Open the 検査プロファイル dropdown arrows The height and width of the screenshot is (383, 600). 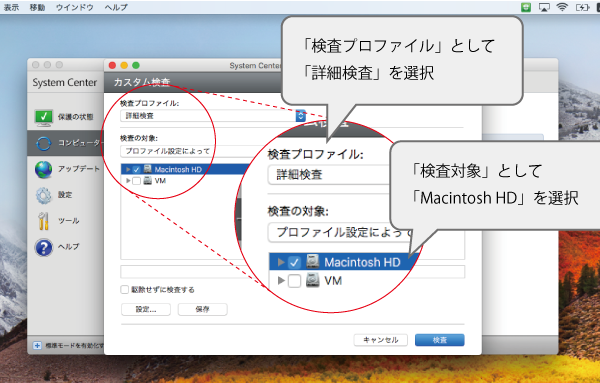click(x=301, y=116)
